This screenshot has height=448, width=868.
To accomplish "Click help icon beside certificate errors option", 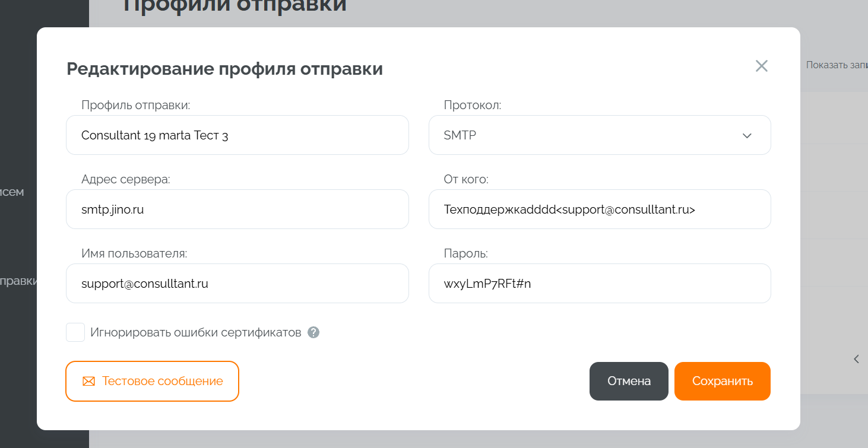I will (x=313, y=333).
